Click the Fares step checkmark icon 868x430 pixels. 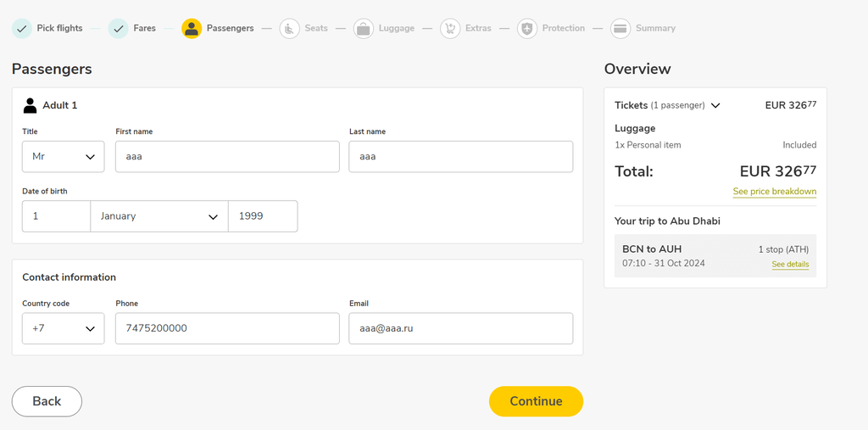[118, 28]
